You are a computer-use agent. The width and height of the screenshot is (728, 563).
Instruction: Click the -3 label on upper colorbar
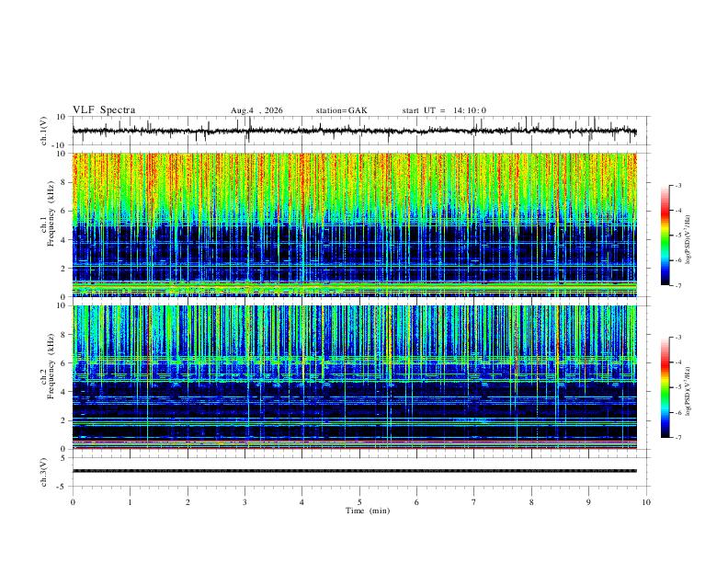pyautogui.click(x=677, y=185)
